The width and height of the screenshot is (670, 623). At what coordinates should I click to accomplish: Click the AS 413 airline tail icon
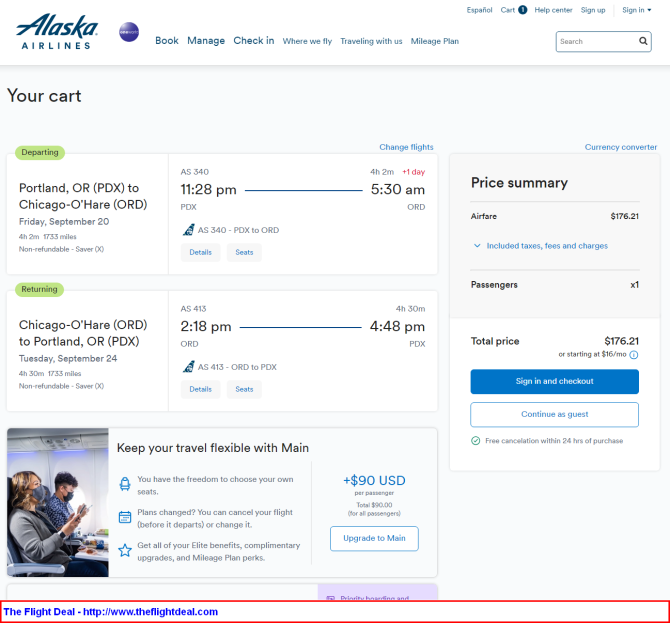[188, 367]
